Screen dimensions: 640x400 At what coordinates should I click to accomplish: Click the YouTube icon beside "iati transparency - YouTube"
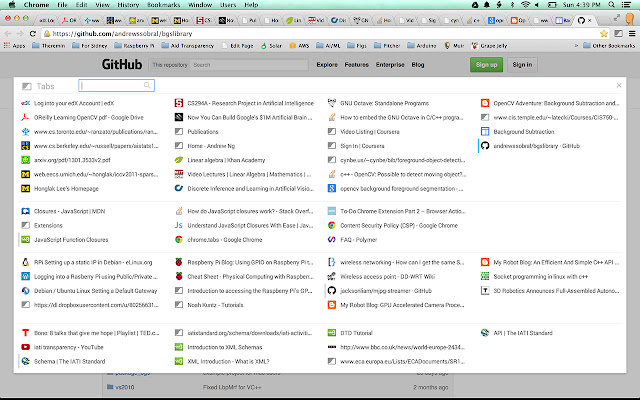pos(25,347)
